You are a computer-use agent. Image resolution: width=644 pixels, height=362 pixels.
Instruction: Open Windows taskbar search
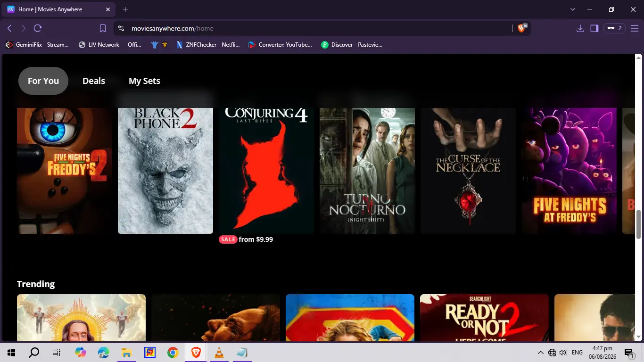click(34, 353)
